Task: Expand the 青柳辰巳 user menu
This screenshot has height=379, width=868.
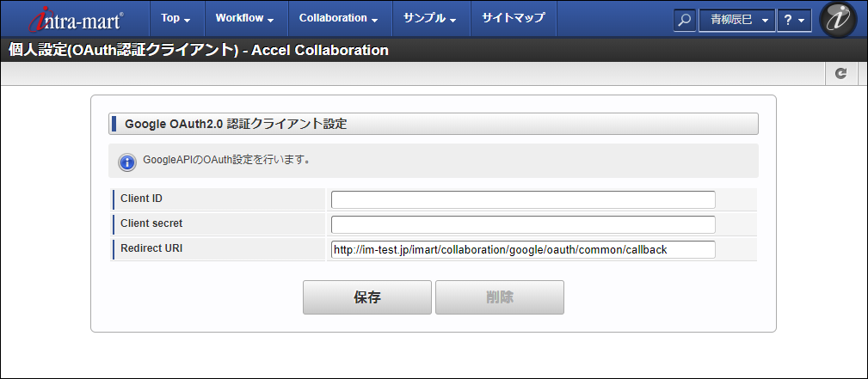Action: click(736, 20)
